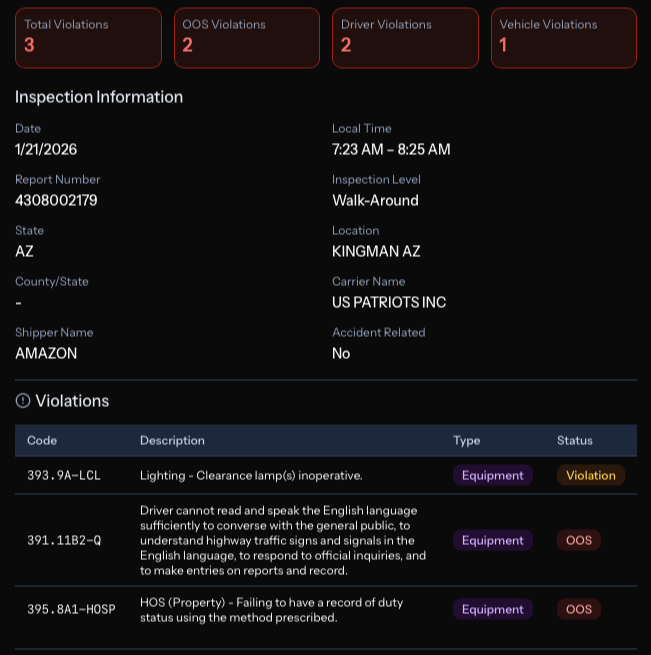Click the Violations section info icon
This screenshot has width=651, height=655.
click(23, 401)
